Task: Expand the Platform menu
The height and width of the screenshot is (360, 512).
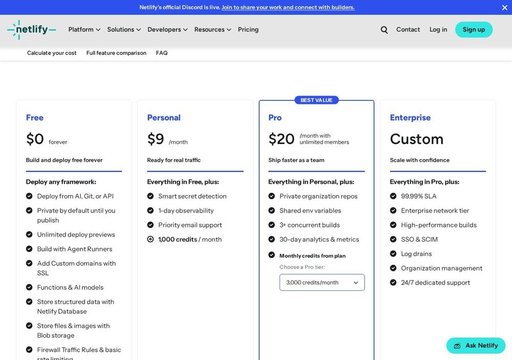Action: coord(84,30)
